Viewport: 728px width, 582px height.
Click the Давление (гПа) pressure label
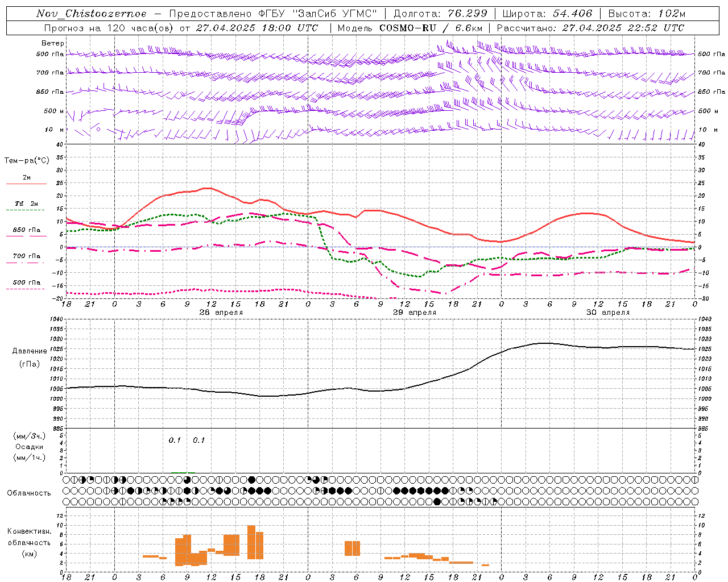pyautogui.click(x=27, y=357)
